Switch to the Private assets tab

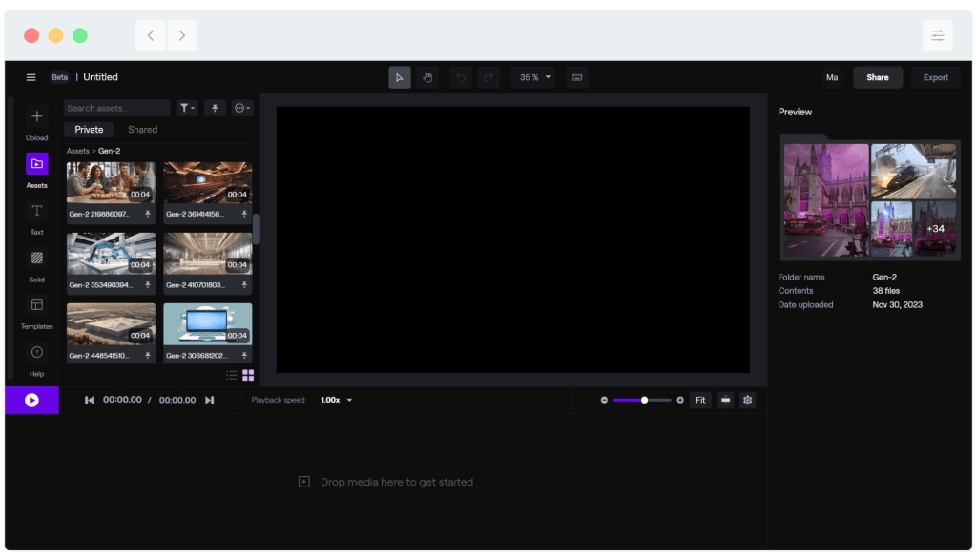(88, 129)
